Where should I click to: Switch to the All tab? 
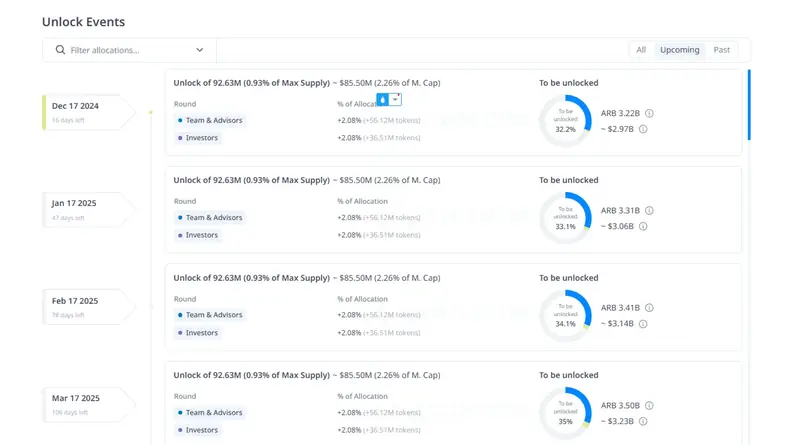(641, 50)
